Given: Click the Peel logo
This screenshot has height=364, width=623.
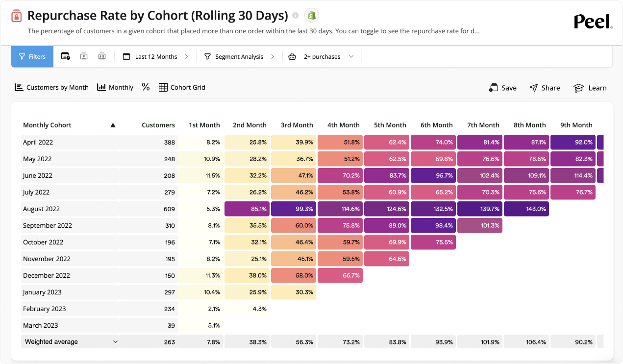Looking at the screenshot, I should click(x=592, y=22).
